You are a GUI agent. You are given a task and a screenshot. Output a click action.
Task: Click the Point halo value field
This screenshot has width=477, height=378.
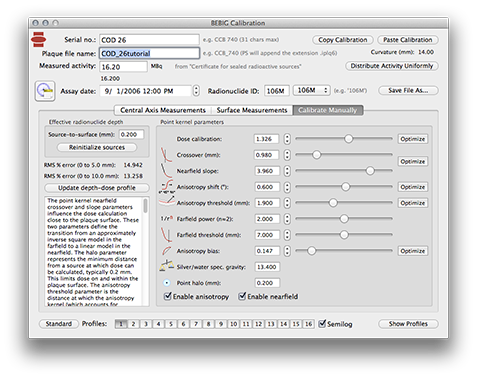pos(267,283)
